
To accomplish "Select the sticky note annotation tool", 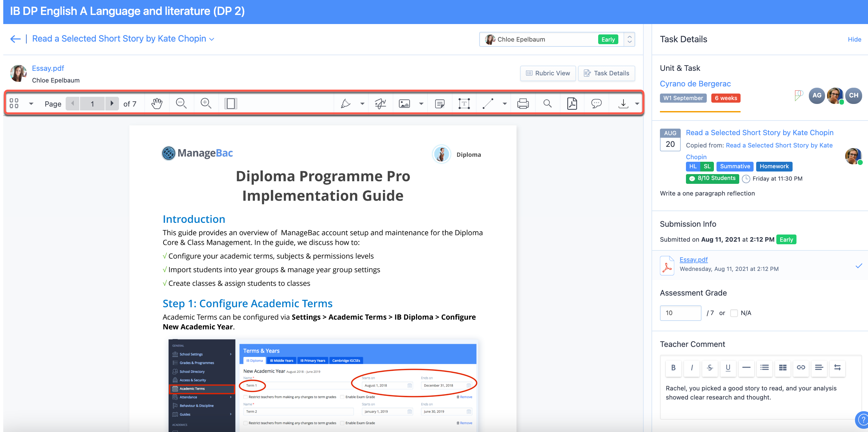I will pos(440,103).
